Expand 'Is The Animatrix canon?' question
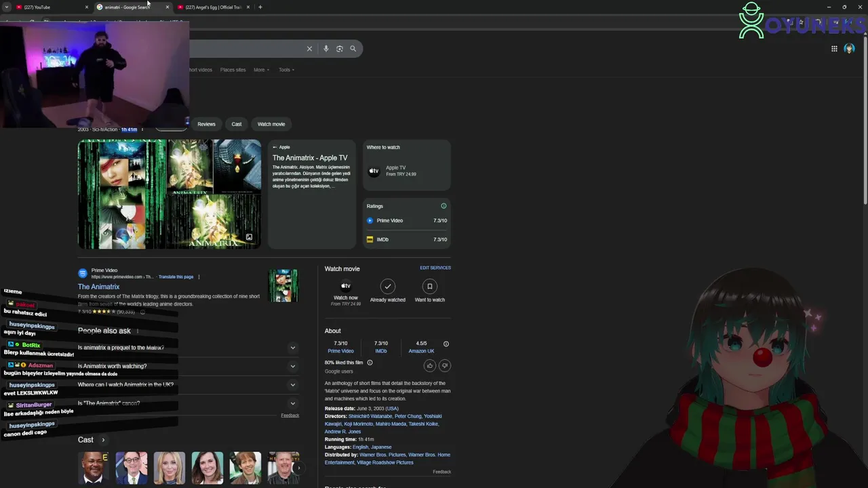 pyautogui.click(x=188, y=403)
